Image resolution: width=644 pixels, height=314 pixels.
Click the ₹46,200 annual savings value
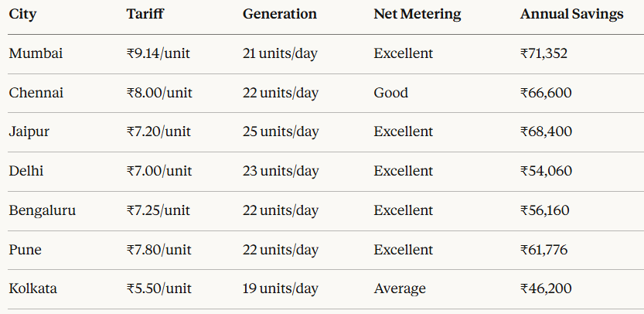point(546,289)
